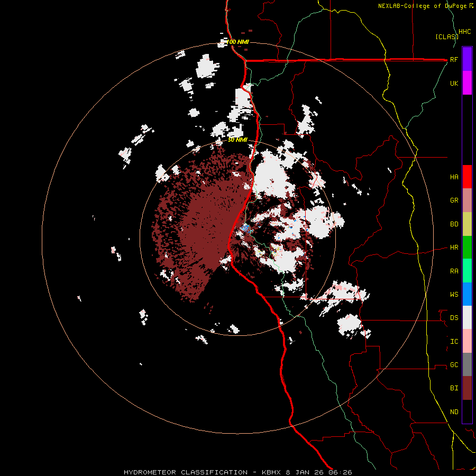
Task: Click the IC legend label
Action: 454,341
